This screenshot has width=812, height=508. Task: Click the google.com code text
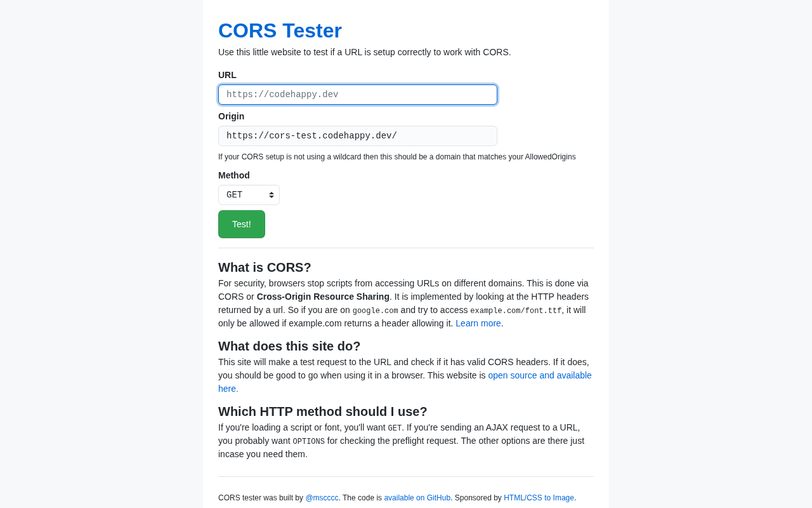375,311
